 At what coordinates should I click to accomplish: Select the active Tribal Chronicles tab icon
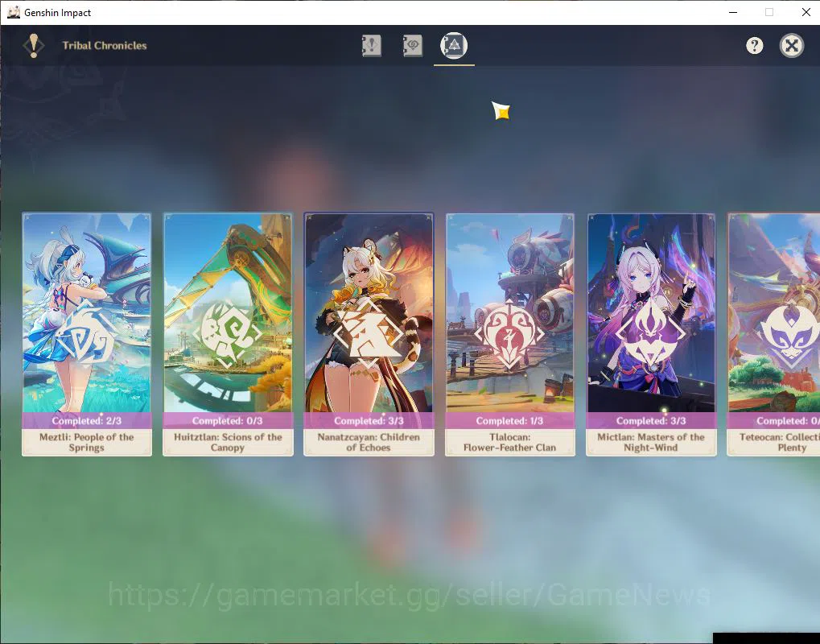tap(453, 46)
